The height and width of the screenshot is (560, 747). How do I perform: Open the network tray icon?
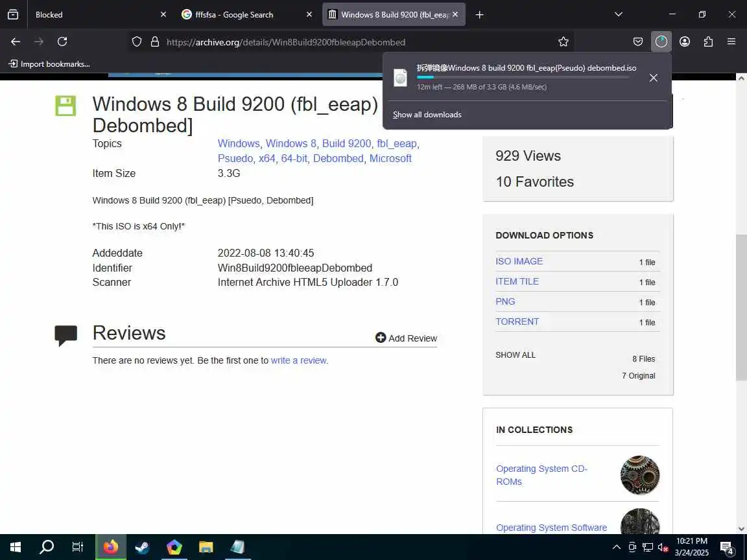[647, 546]
